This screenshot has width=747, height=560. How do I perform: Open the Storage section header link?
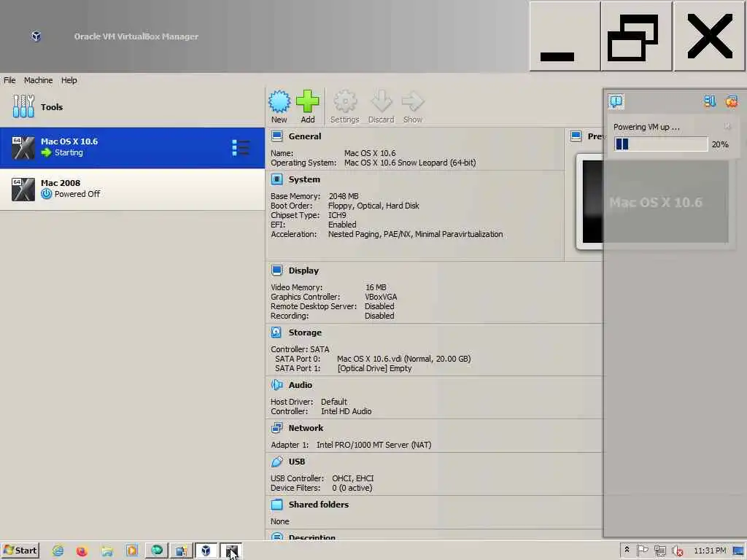pos(305,332)
